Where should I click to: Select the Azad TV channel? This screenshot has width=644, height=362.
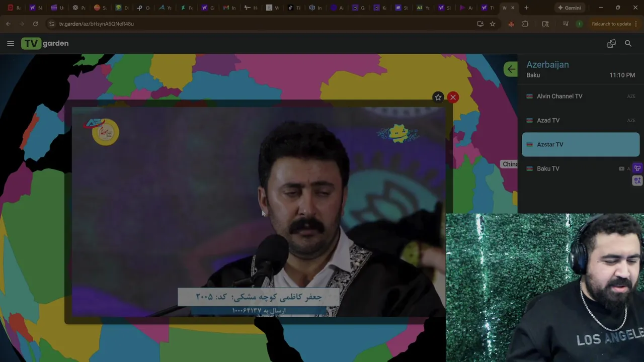coord(581,120)
